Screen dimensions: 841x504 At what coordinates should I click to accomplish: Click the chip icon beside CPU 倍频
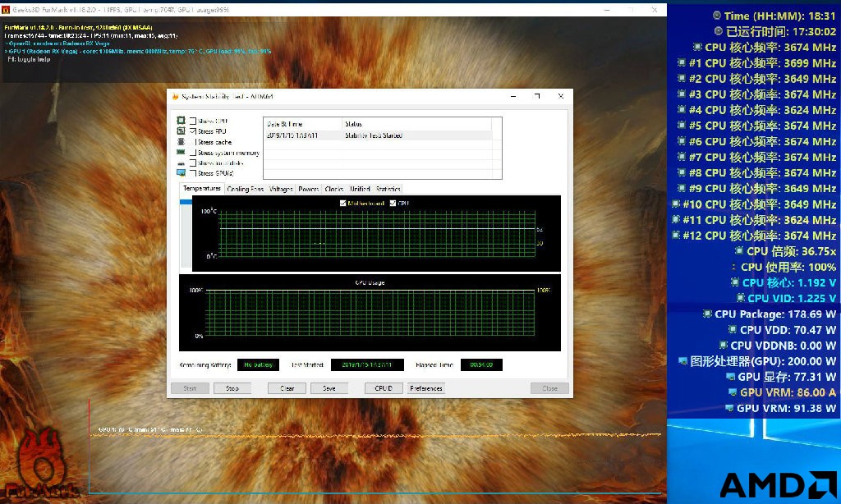click(739, 250)
